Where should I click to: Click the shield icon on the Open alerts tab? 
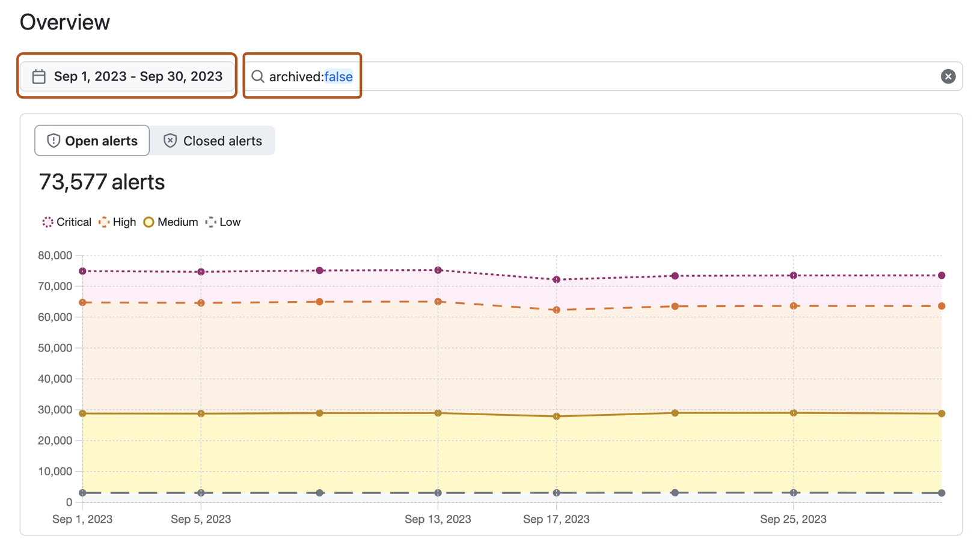[53, 141]
